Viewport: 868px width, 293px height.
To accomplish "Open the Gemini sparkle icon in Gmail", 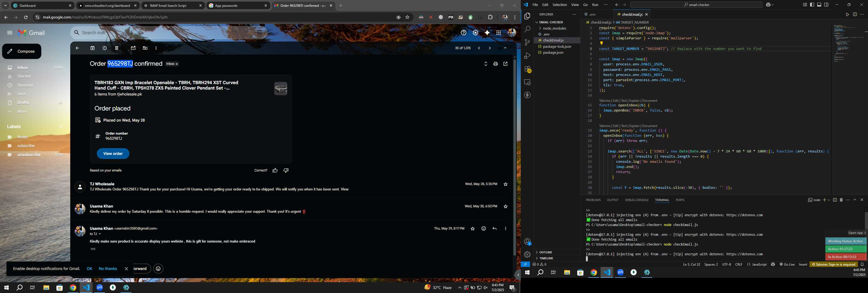I will pos(487,33).
